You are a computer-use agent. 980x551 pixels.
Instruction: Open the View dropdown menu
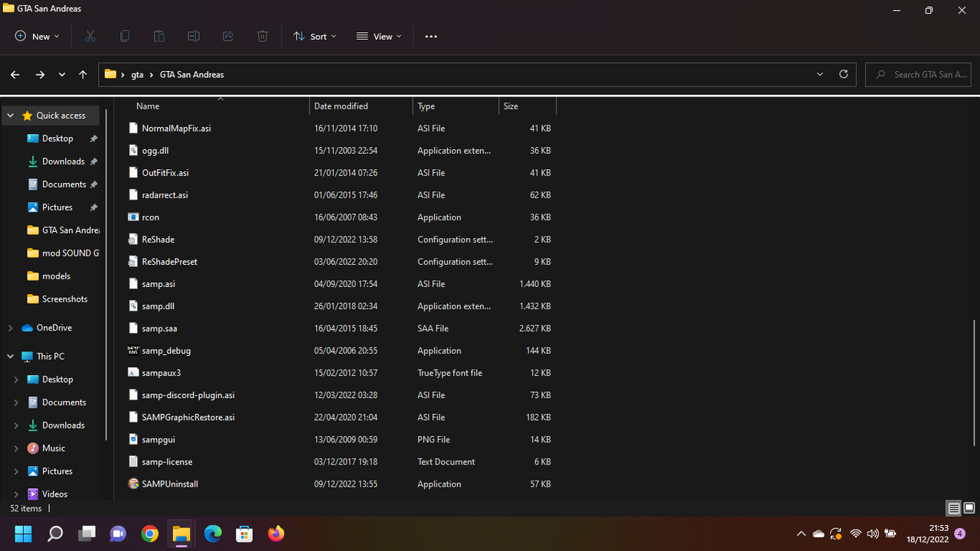click(x=379, y=36)
